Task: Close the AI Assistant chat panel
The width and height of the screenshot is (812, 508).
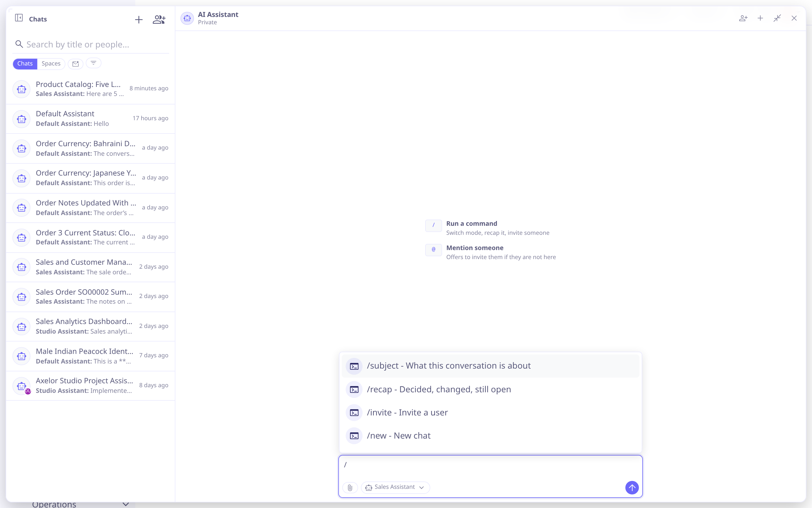Action: click(794, 18)
